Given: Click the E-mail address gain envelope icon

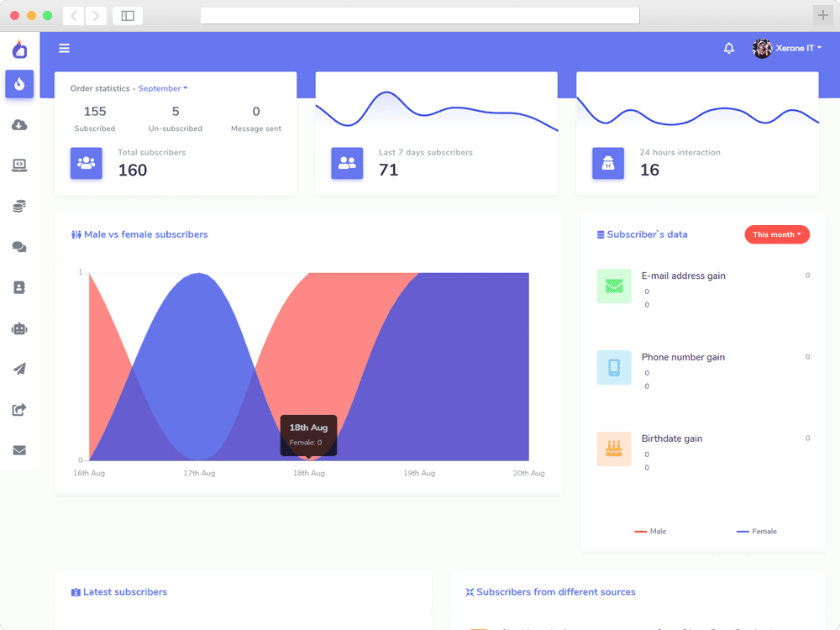Looking at the screenshot, I should click(614, 286).
